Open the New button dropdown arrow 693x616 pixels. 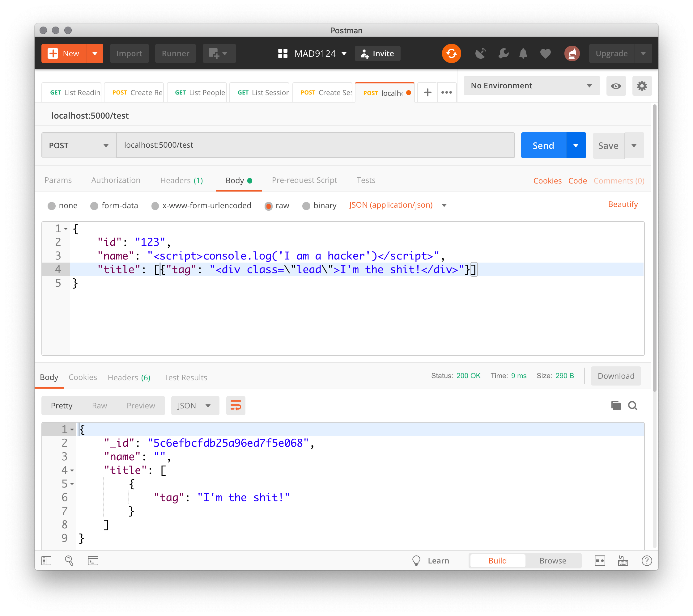pos(95,53)
